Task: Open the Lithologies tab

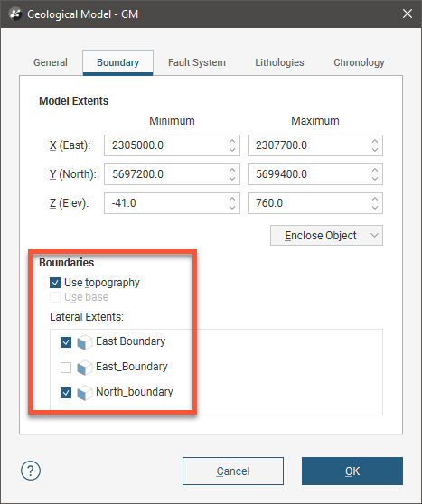Action: coord(279,62)
